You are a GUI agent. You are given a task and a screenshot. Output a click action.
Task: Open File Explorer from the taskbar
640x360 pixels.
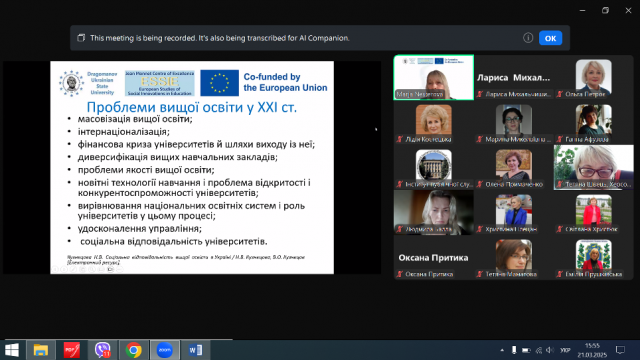pyautogui.click(x=41, y=350)
